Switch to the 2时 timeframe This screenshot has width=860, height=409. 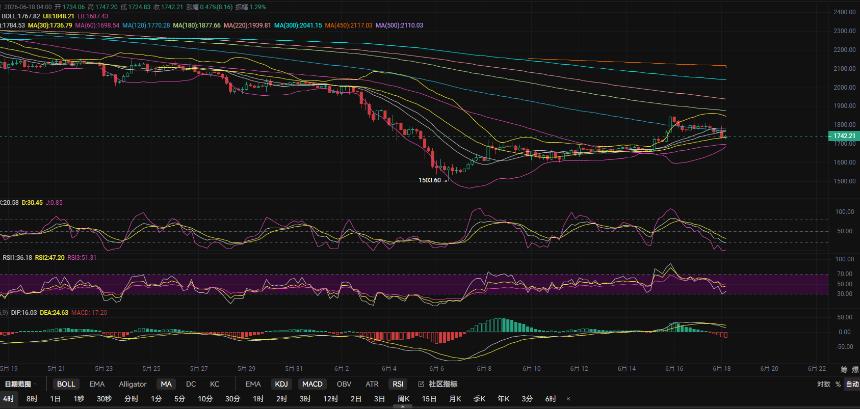(x=281, y=399)
